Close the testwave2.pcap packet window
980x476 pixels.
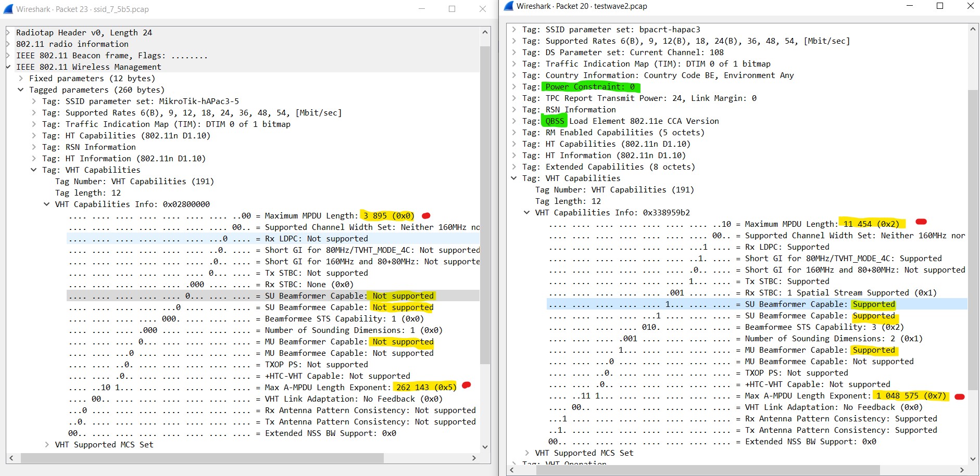(970, 6)
